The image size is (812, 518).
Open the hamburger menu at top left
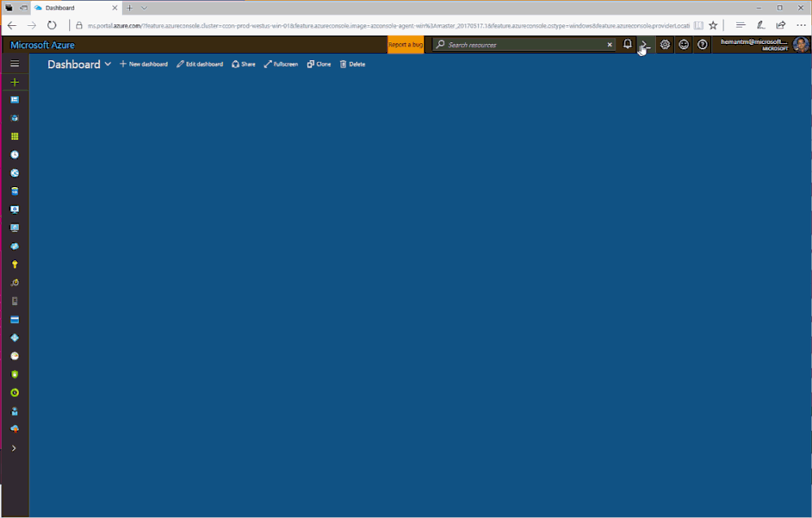(14, 63)
